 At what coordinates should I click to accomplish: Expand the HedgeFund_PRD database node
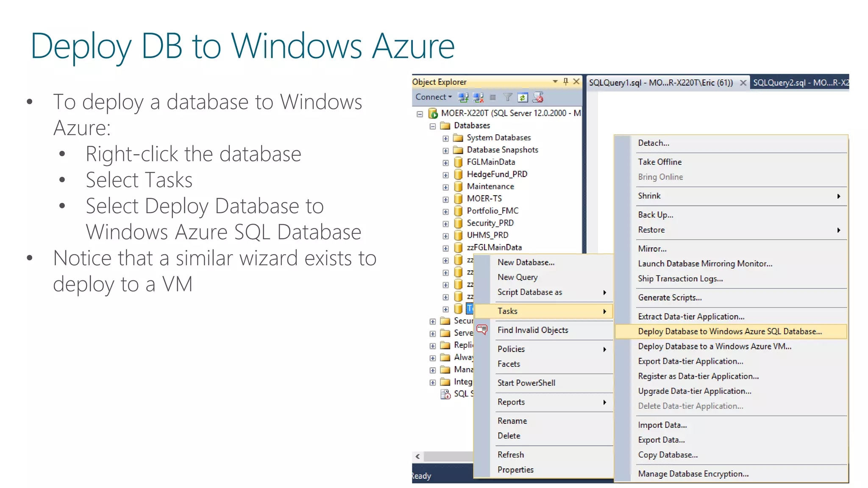(445, 175)
